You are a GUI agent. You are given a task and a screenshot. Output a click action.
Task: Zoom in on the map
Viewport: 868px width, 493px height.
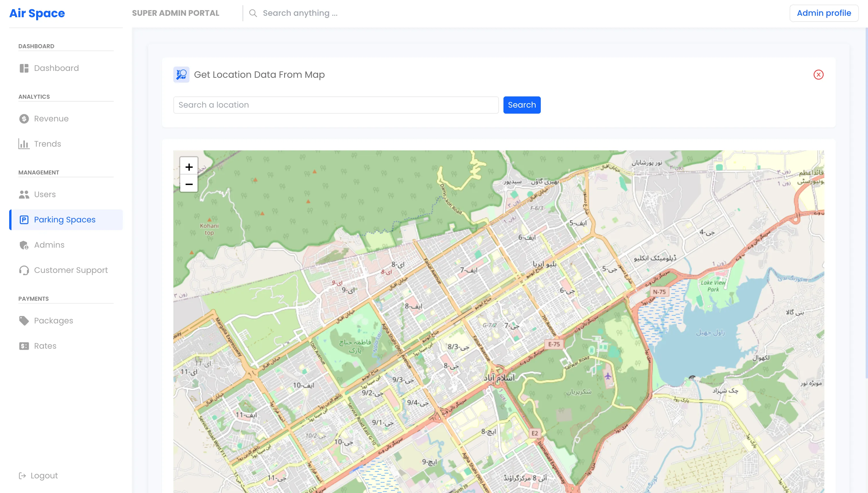(189, 167)
